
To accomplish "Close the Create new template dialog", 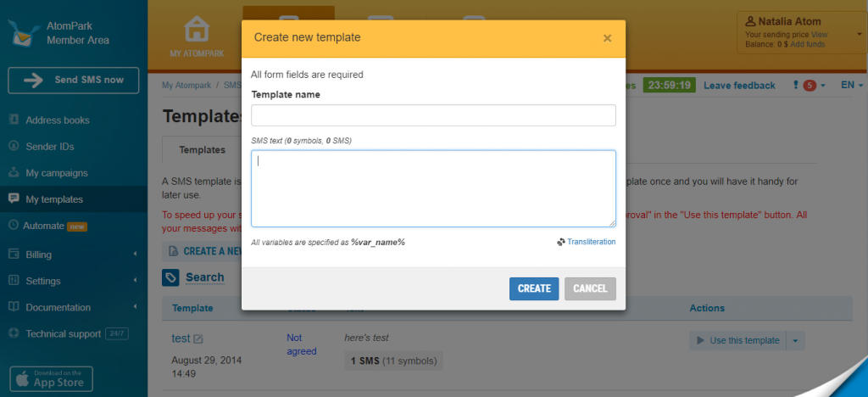I will click(x=607, y=38).
